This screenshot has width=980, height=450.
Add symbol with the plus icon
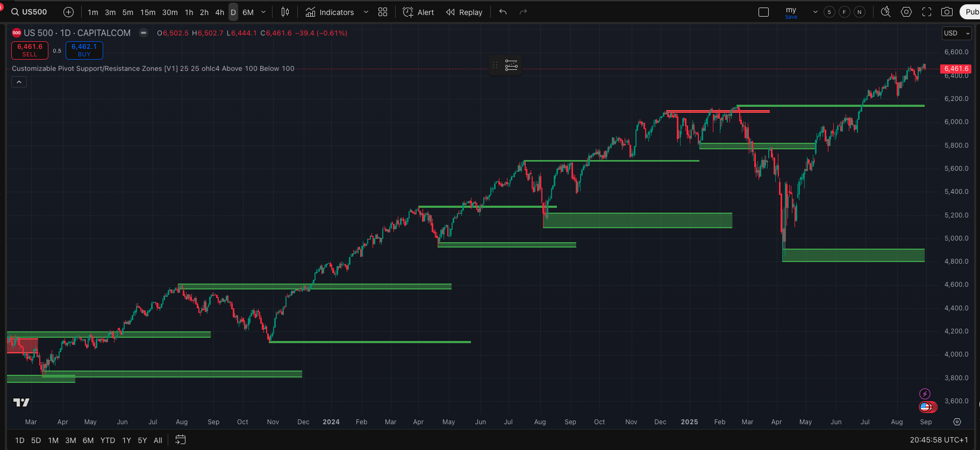click(x=68, y=12)
